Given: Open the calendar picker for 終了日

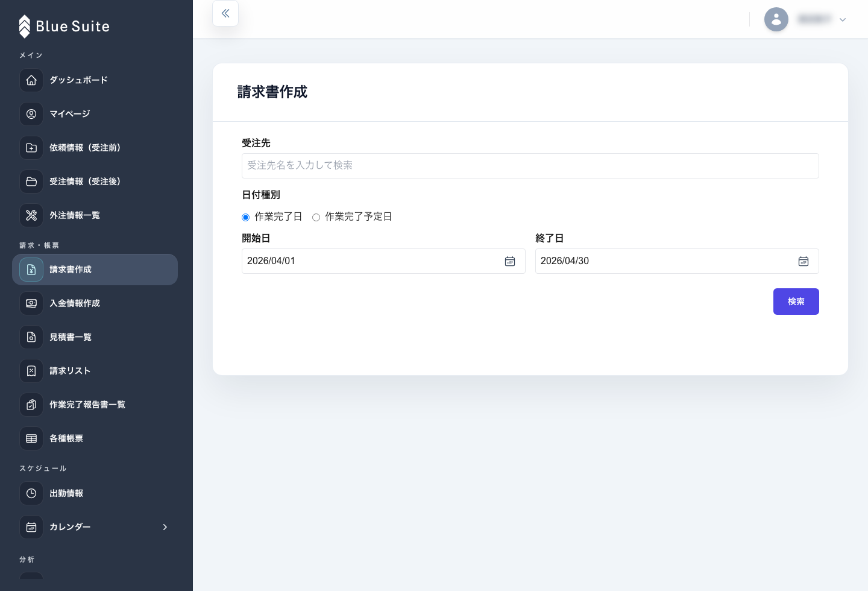Looking at the screenshot, I should point(804,261).
